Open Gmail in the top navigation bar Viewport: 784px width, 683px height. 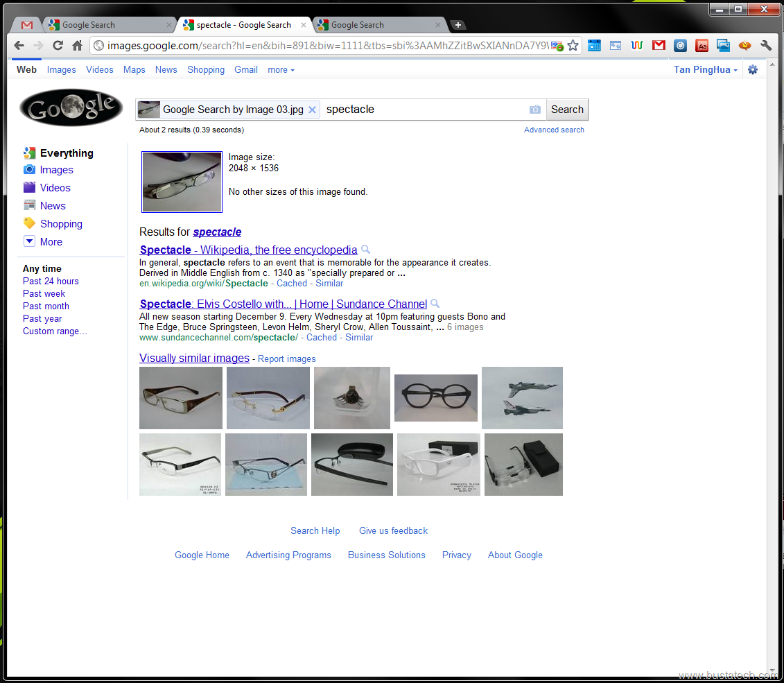[246, 70]
